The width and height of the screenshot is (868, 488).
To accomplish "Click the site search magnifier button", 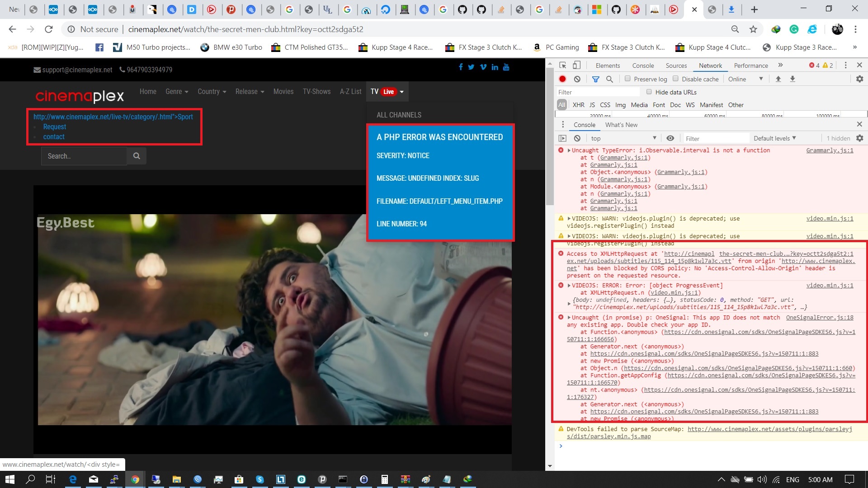I will pos(137,156).
